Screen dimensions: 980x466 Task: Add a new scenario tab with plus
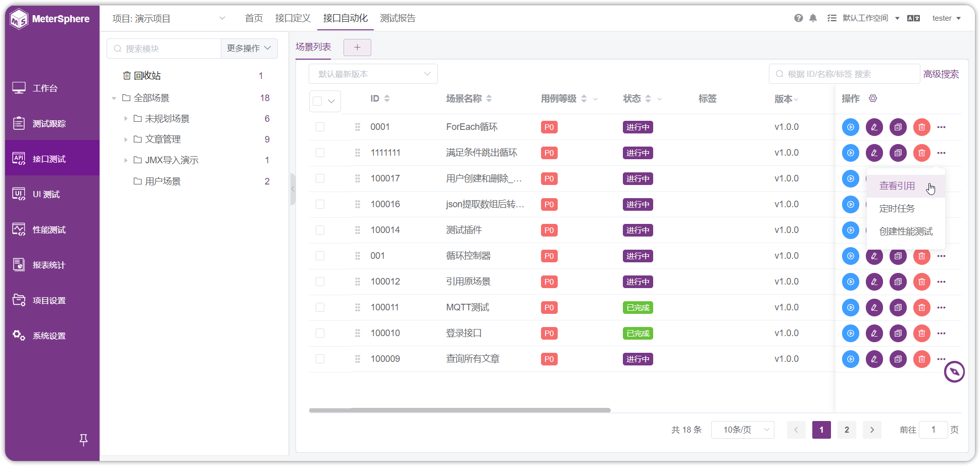pyautogui.click(x=357, y=48)
